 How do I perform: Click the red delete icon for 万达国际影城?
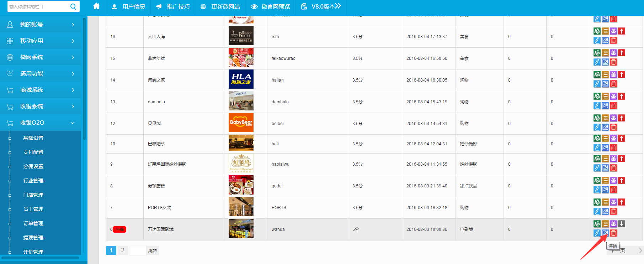pyautogui.click(x=613, y=233)
